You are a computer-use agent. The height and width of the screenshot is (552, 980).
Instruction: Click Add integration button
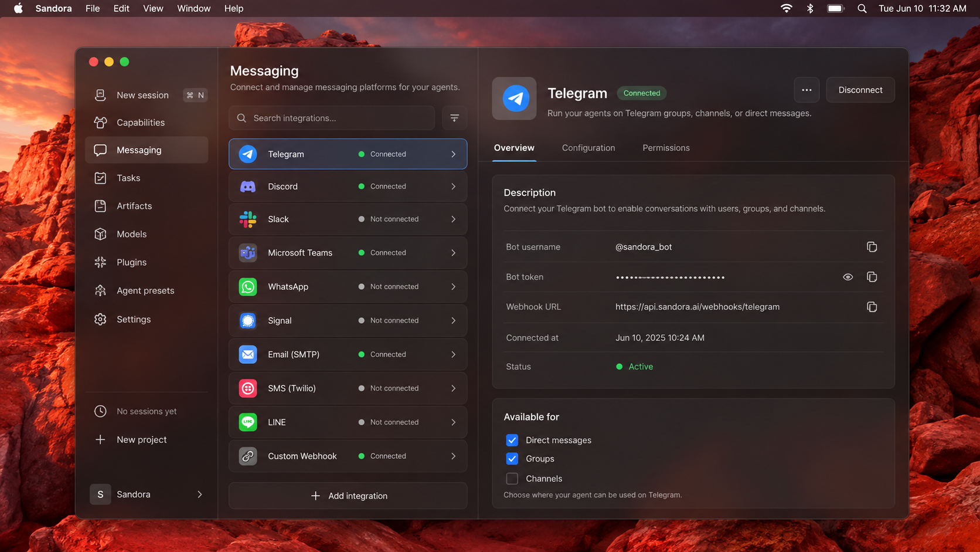click(348, 496)
